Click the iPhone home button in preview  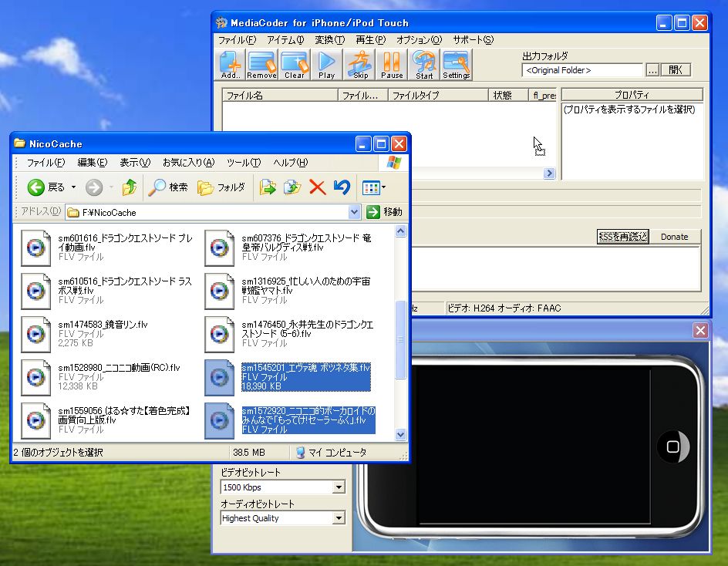coord(673,446)
